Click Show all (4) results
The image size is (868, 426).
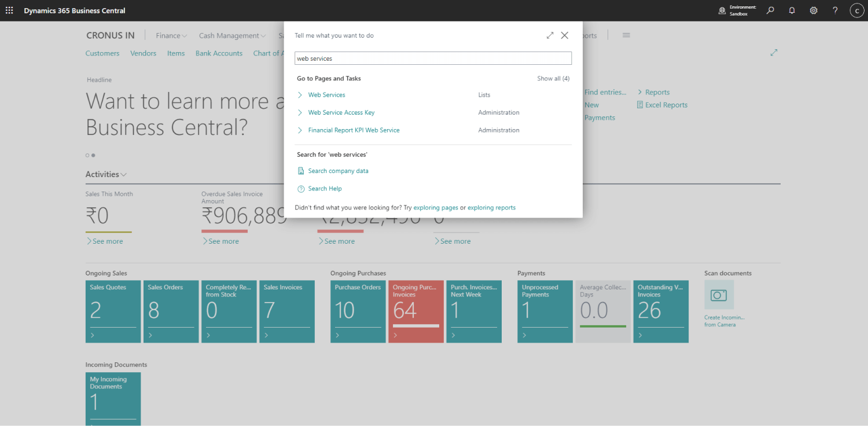point(553,79)
